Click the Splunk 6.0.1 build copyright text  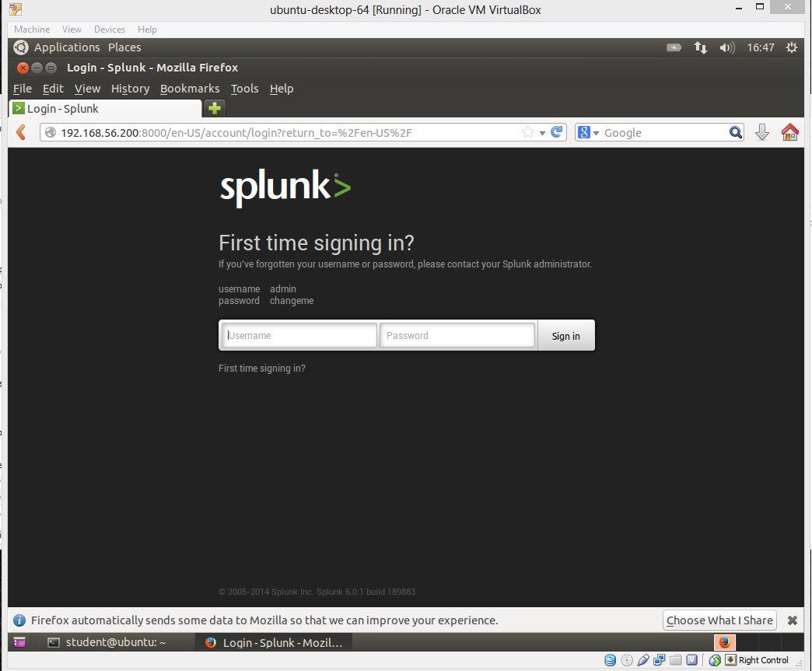[x=317, y=592]
